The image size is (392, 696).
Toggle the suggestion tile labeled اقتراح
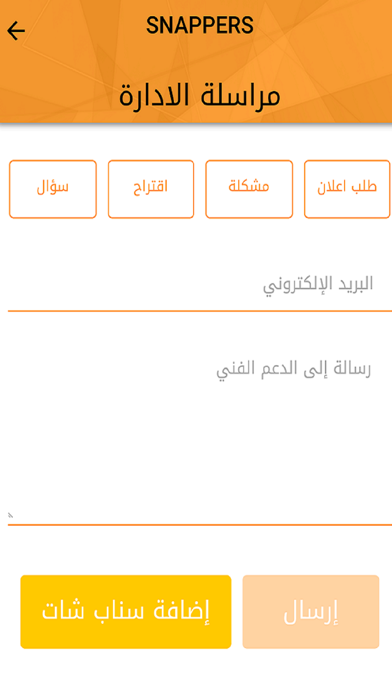click(151, 189)
